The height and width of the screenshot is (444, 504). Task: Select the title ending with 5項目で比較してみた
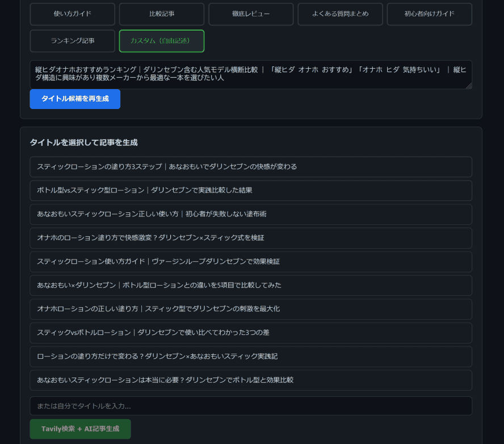(x=250, y=286)
